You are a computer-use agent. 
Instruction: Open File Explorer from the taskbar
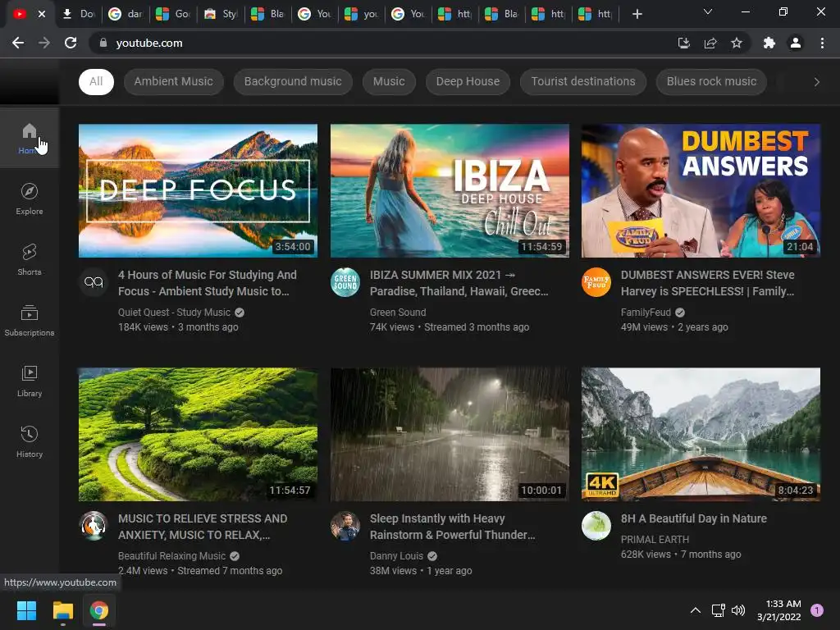click(62, 610)
